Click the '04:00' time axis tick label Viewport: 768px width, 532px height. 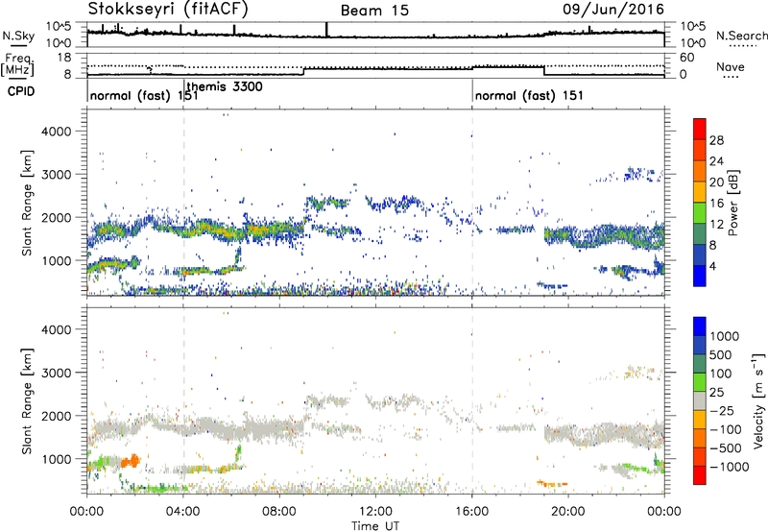(183, 512)
